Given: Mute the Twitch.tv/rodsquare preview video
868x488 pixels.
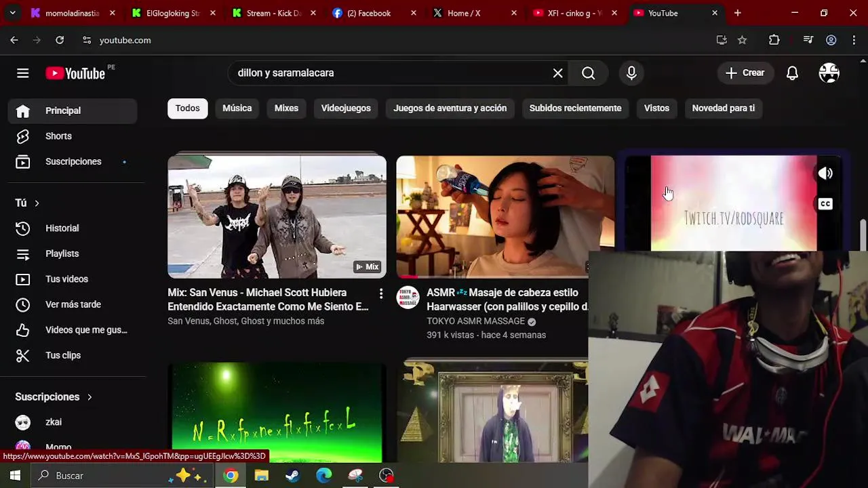Looking at the screenshot, I should tap(825, 174).
